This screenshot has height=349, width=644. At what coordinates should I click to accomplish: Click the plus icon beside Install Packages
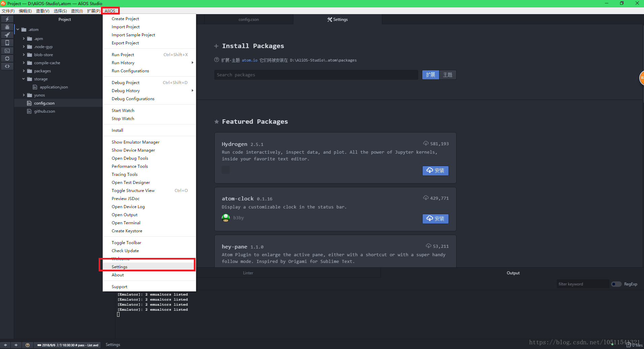(x=216, y=46)
